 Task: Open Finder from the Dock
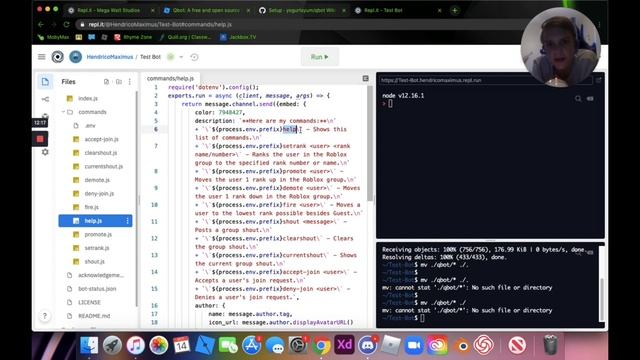pyautogui.click(x=89, y=345)
